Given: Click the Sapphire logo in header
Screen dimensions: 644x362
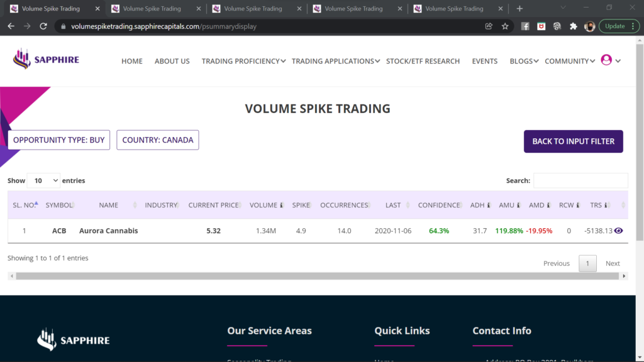Looking at the screenshot, I should tap(46, 60).
